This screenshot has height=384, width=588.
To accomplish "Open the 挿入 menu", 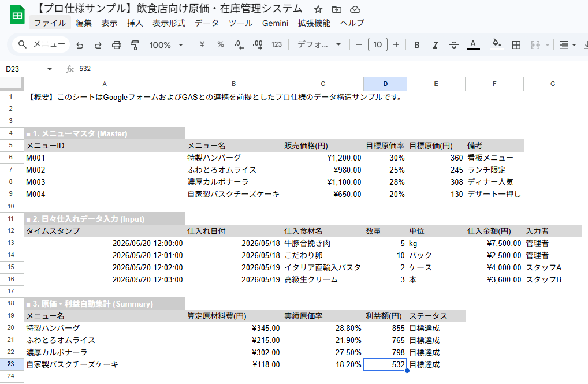I will pos(135,23).
